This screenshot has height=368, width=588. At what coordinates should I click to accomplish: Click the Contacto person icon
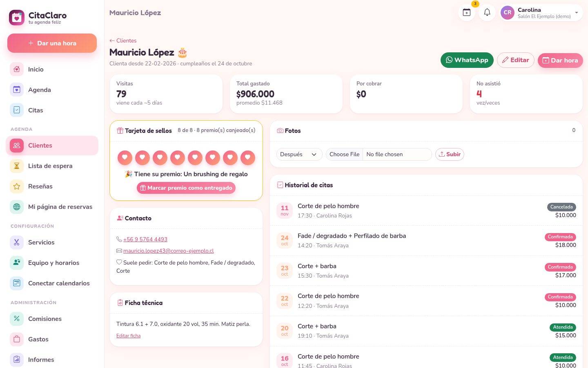[x=120, y=218]
